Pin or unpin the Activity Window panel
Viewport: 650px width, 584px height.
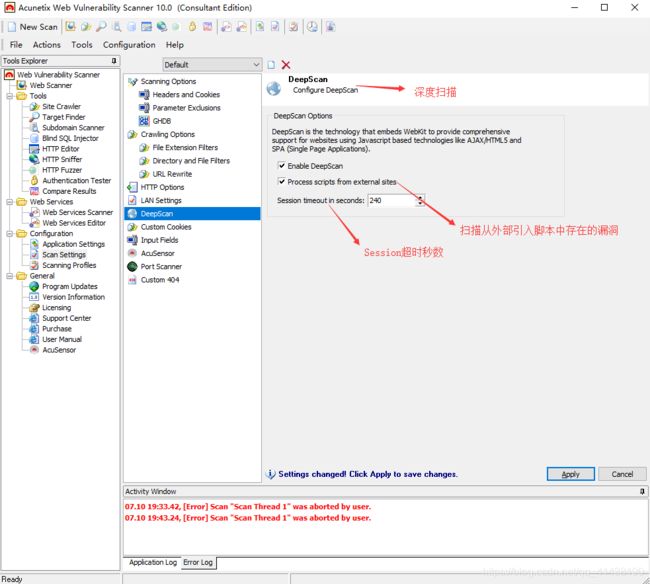[x=642, y=491]
